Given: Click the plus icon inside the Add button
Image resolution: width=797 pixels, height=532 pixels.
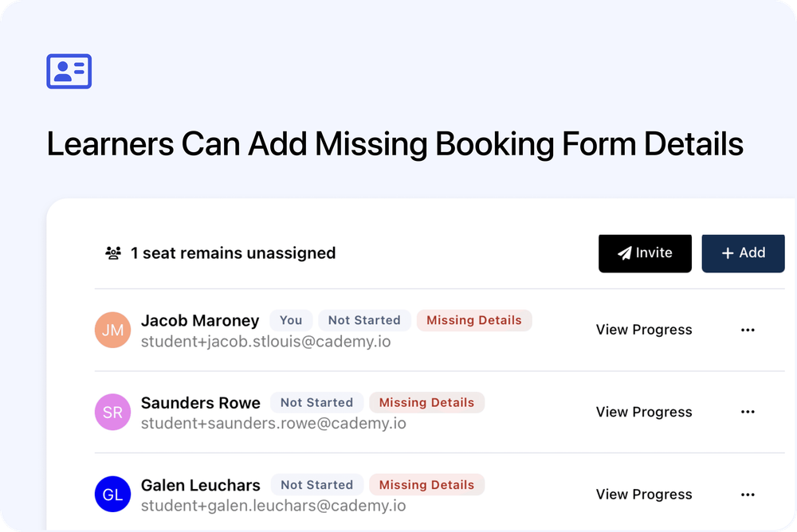Looking at the screenshot, I should point(727,253).
